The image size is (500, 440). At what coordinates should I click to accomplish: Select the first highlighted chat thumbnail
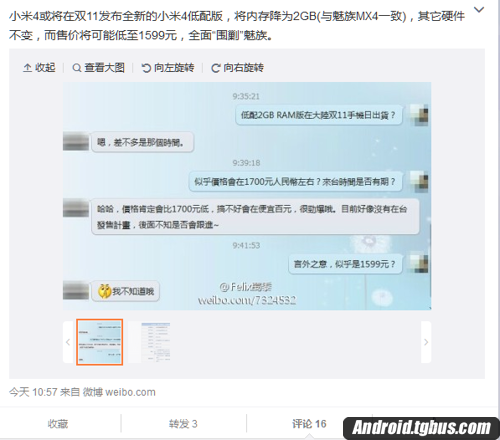pyautogui.click(x=100, y=342)
